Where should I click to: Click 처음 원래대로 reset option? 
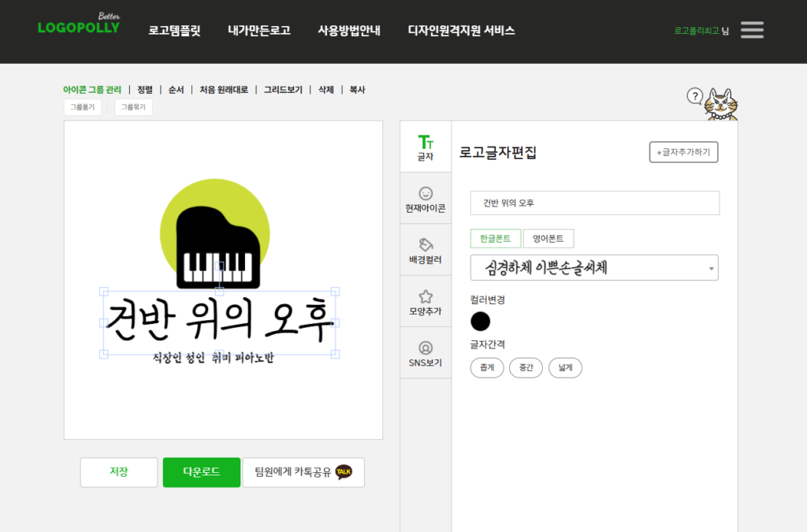click(224, 90)
